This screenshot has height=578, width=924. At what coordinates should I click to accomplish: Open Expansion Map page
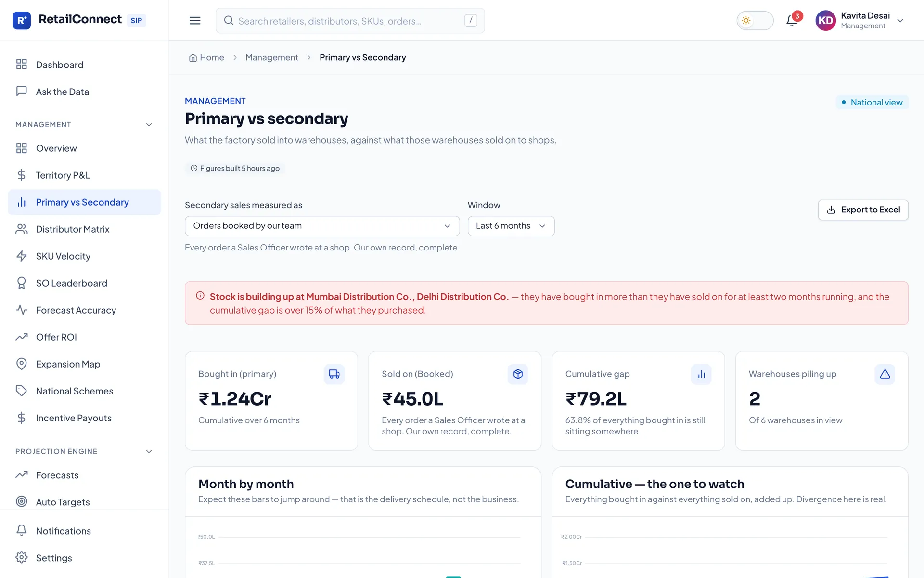click(84, 364)
